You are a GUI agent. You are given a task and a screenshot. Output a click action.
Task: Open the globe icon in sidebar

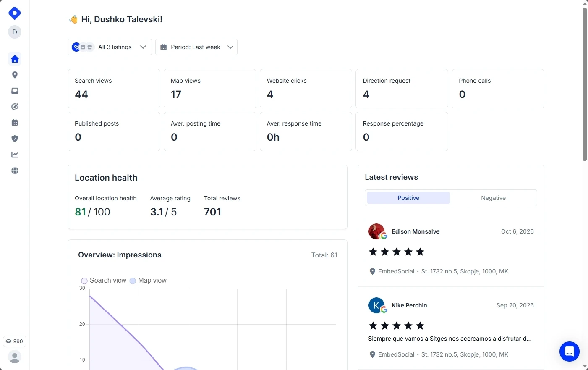tap(15, 171)
